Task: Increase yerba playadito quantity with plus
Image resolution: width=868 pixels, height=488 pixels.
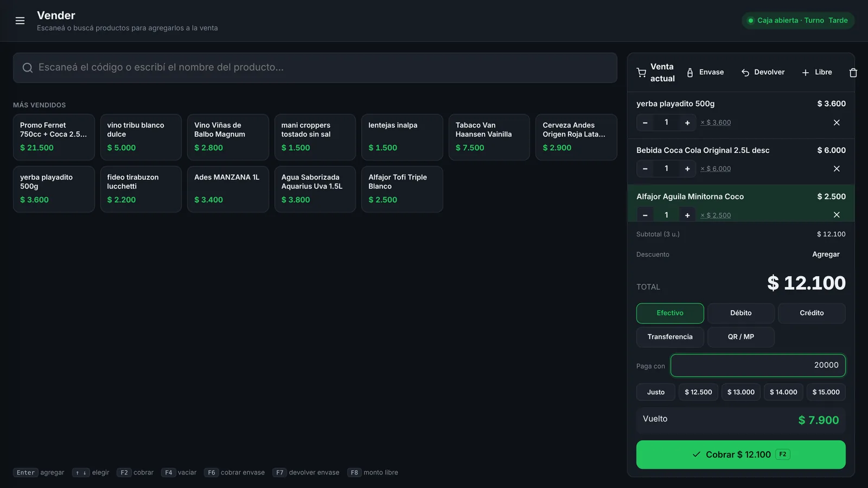Action: (x=687, y=123)
